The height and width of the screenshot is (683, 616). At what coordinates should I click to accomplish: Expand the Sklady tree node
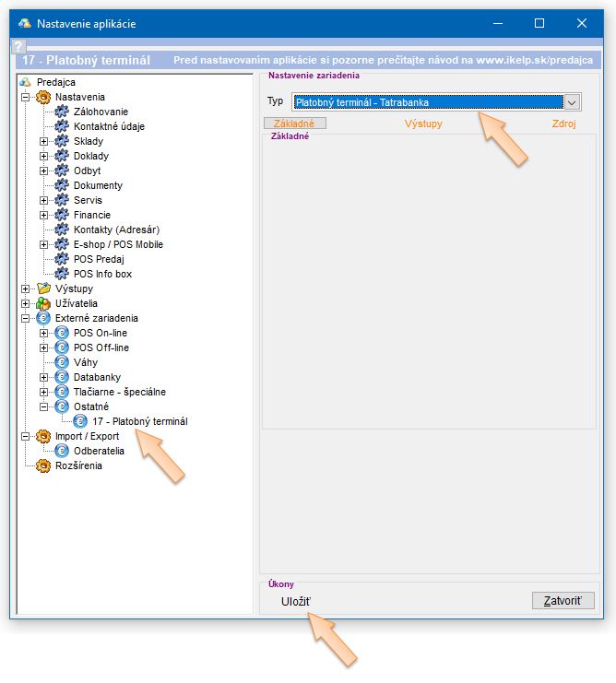pyautogui.click(x=43, y=141)
